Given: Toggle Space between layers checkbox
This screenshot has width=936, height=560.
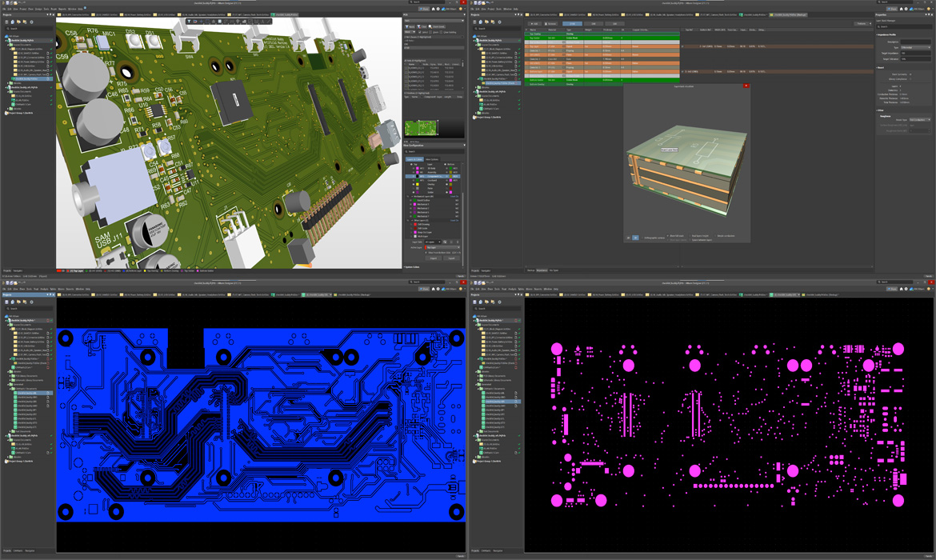Looking at the screenshot, I should pos(690,240).
